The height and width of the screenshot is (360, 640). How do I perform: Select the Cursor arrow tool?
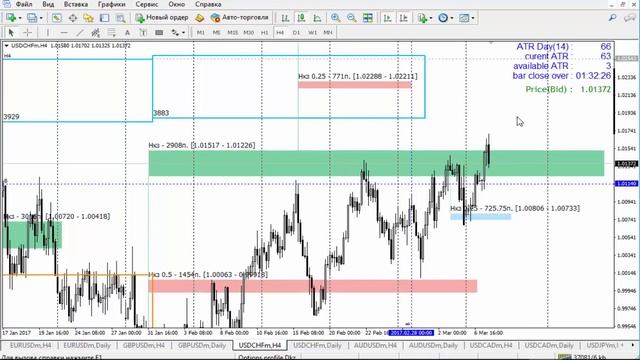pyautogui.click(x=11, y=32)
